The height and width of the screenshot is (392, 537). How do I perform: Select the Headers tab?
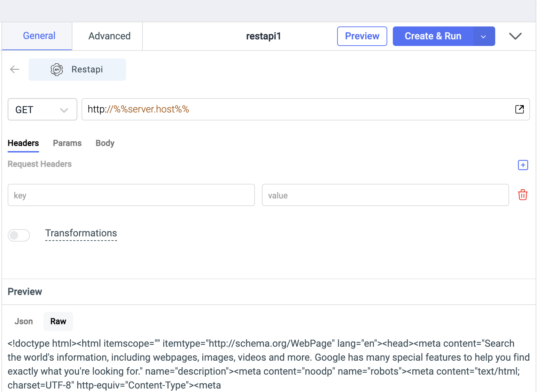[23, 143]
